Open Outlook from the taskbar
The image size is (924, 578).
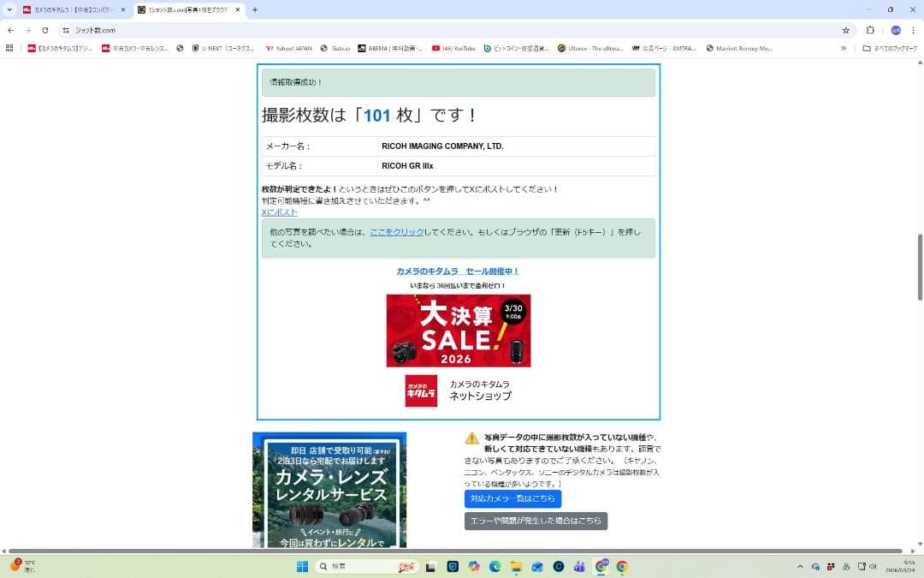tap(537, 566)
